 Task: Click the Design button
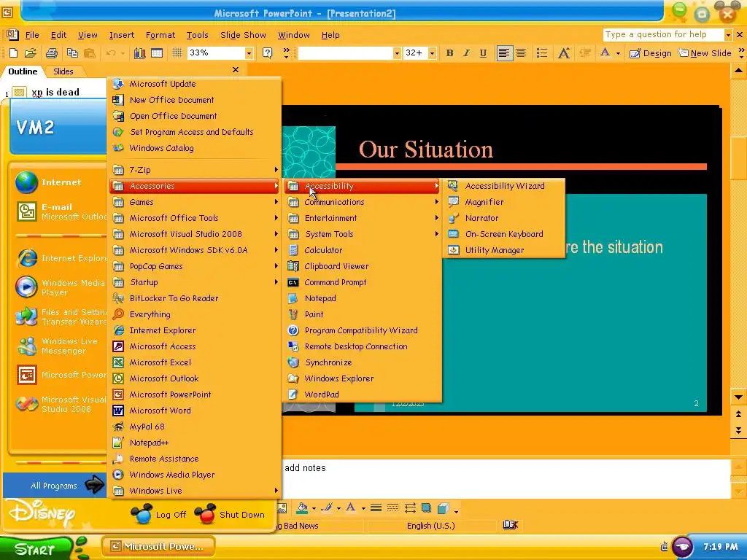pyautogui.click(x=650, y=53)
